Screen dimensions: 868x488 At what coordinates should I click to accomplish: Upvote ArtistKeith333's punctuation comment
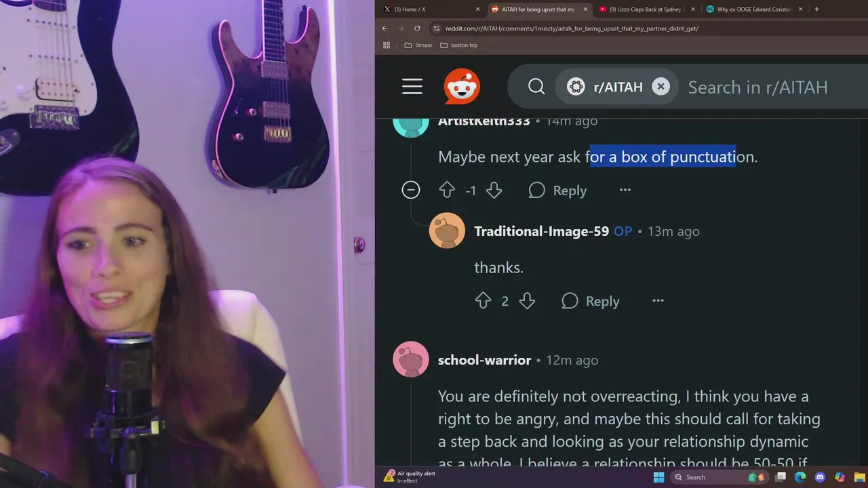[447, 190]
